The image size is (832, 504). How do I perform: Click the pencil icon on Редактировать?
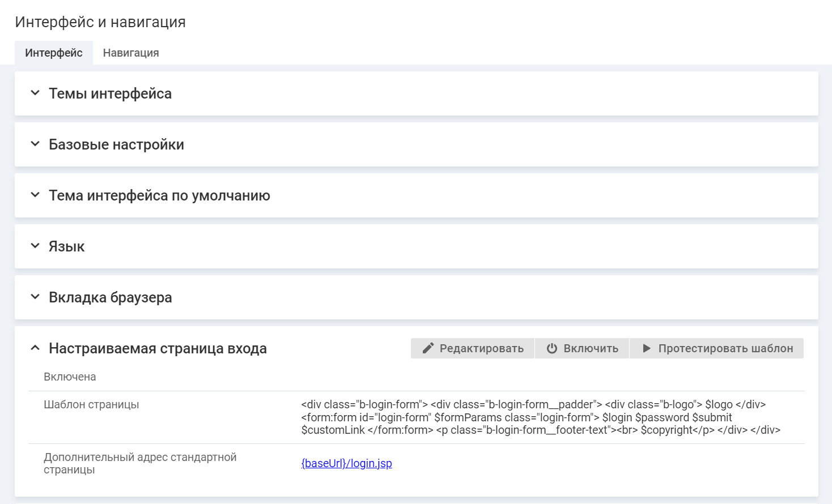tap(428, 348)
